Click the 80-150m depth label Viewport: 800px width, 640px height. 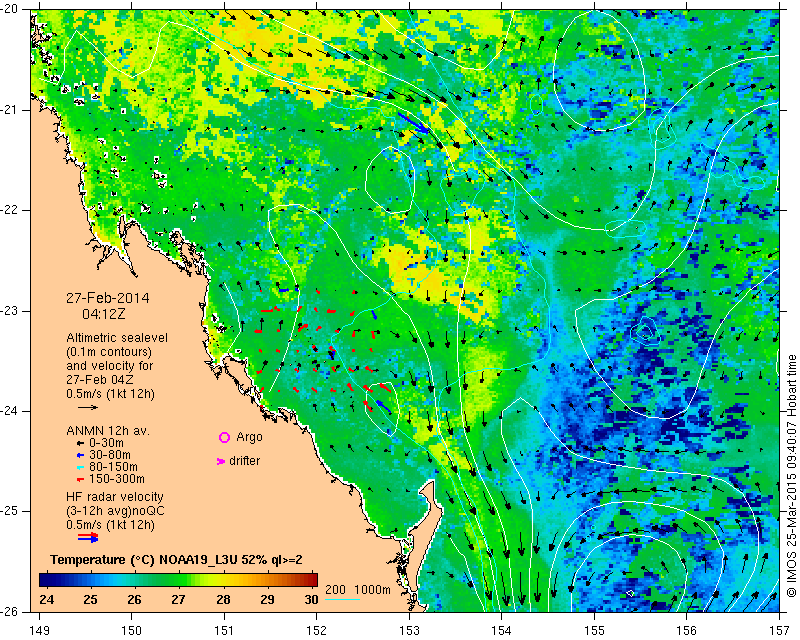(x=113, y=467)
